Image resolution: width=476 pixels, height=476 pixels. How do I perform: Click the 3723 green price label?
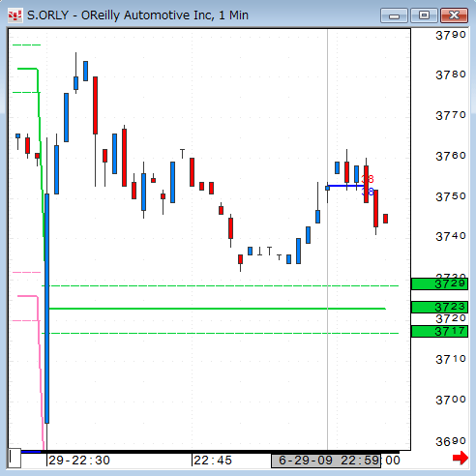(x=439, y=307)
